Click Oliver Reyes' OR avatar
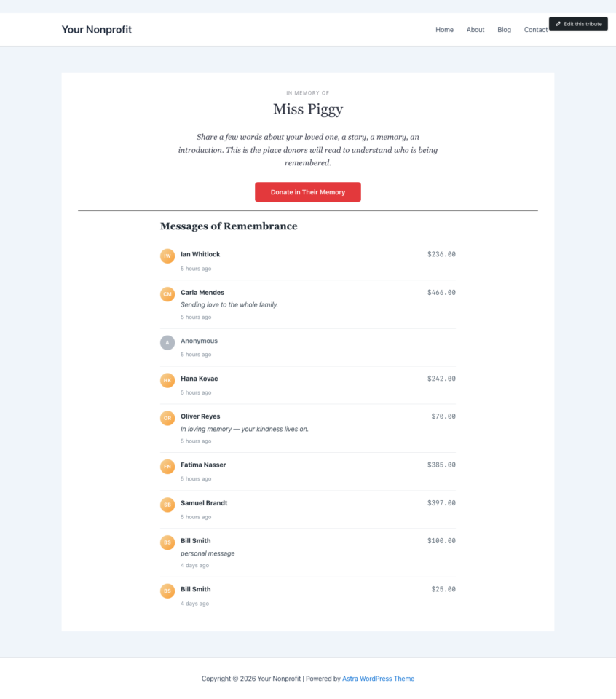The image size is (616, 699). [x=167, y=418]
